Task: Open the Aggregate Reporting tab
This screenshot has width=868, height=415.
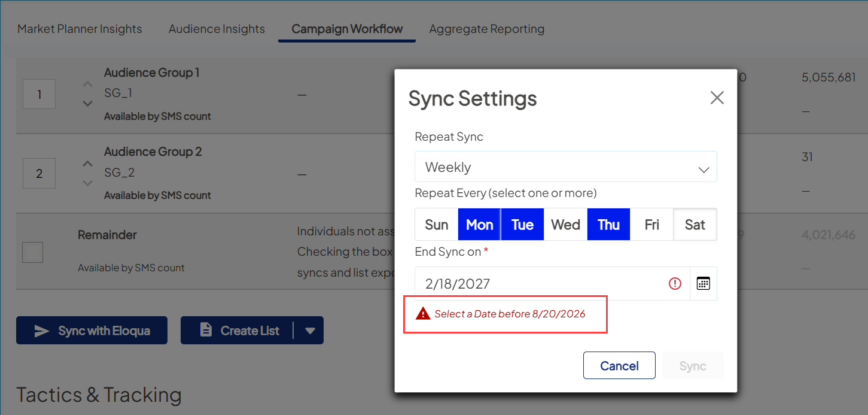Action: 486,28
